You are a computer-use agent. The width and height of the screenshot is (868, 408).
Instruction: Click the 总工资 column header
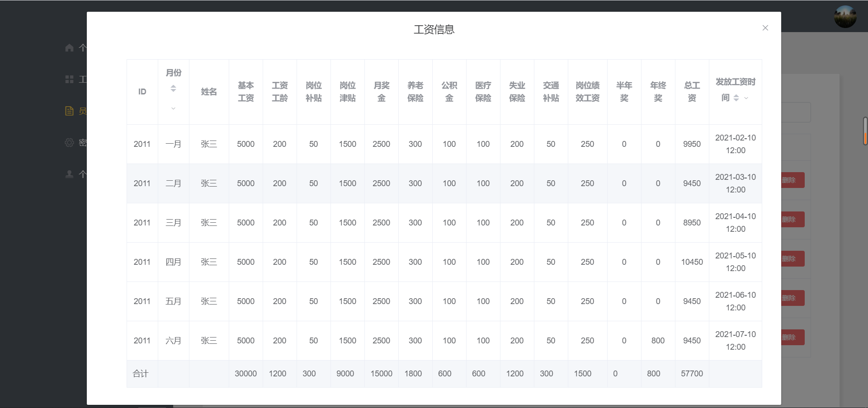(692, 92)
